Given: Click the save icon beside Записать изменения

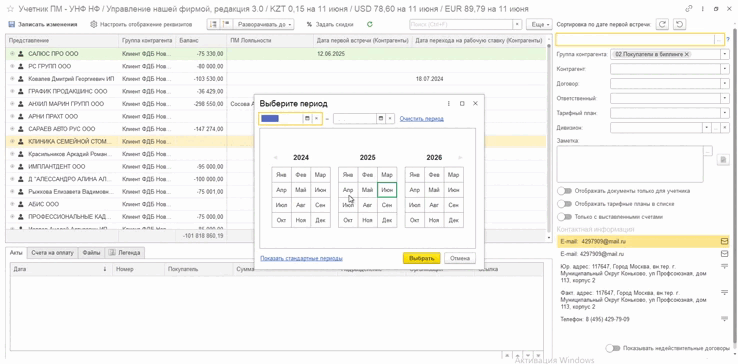Looking at the screenshot, I should pyautogui.click(x=11, y=24).
